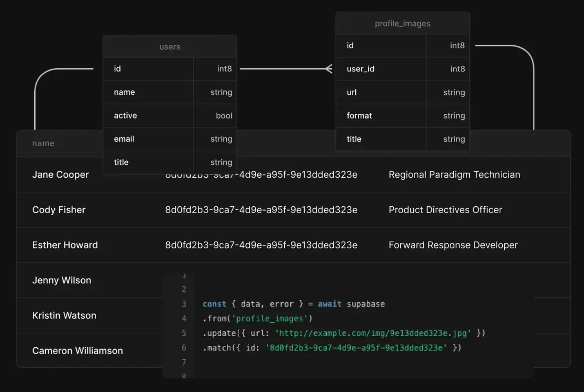Click the email string field
Screen dimensions: 584x392
point(124,139)
